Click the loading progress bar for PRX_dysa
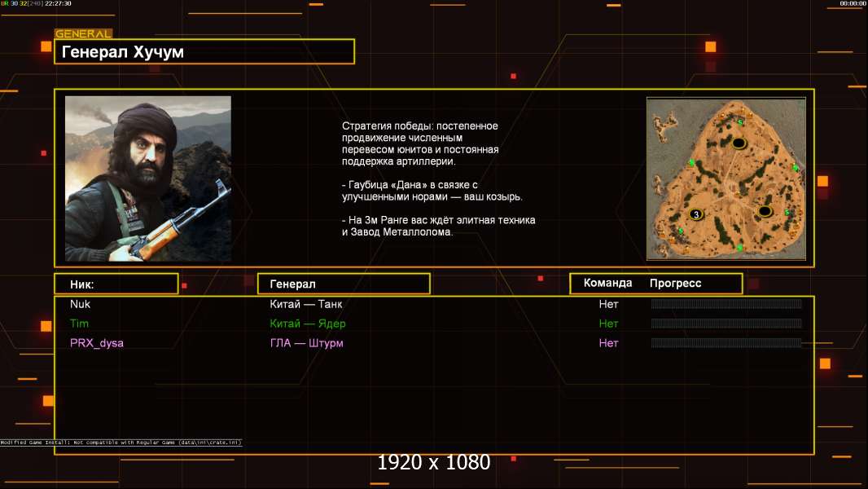This screenshot has height=489, width=868. coord(726,343)
